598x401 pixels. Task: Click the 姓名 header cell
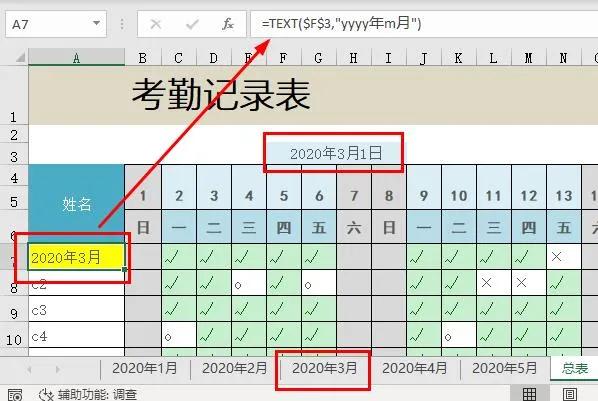click(76, 204)
